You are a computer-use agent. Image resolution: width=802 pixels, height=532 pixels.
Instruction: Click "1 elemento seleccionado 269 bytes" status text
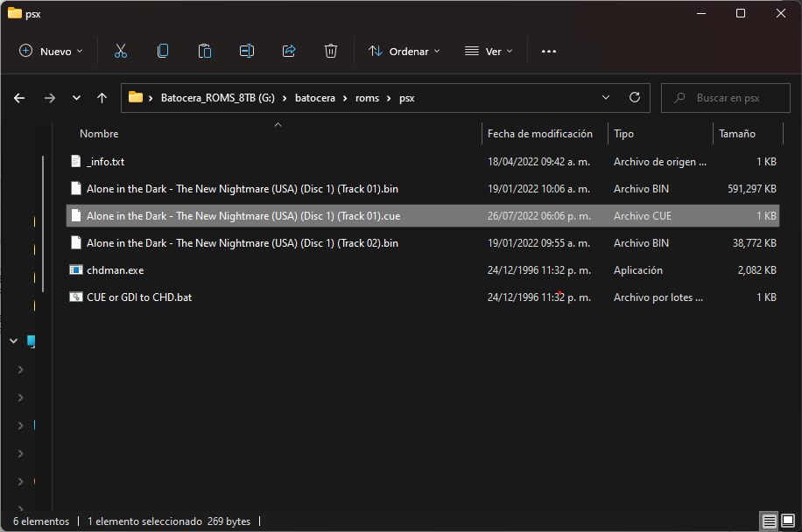169,521
